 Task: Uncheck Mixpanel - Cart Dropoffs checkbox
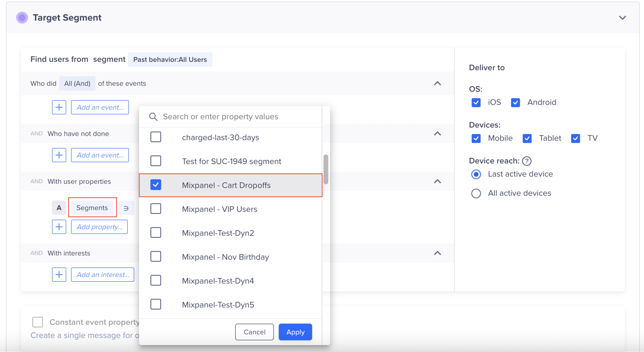click(156, 185)
